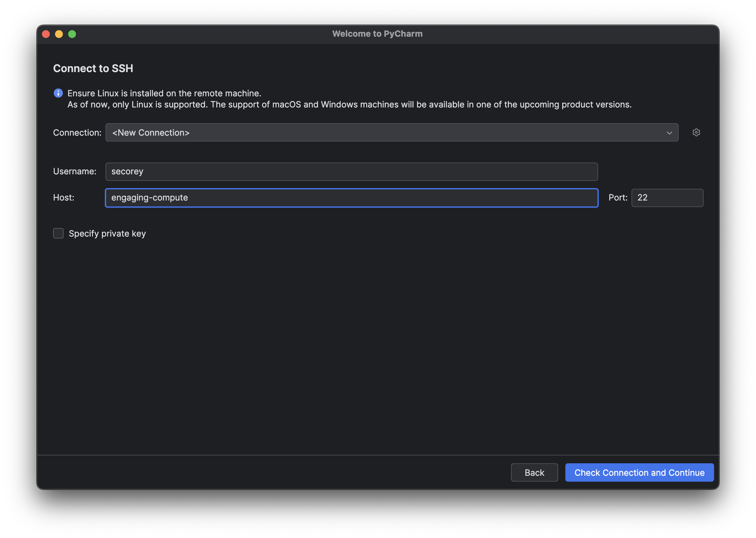Minimize the PyCharm window
This screenshot has height=538, width=756.
click(x=59, y=33)
